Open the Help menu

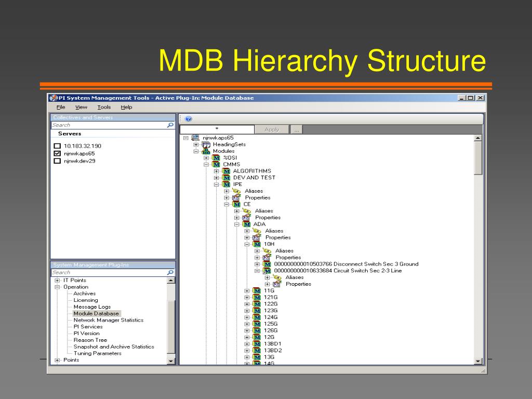tap(126, 107)
